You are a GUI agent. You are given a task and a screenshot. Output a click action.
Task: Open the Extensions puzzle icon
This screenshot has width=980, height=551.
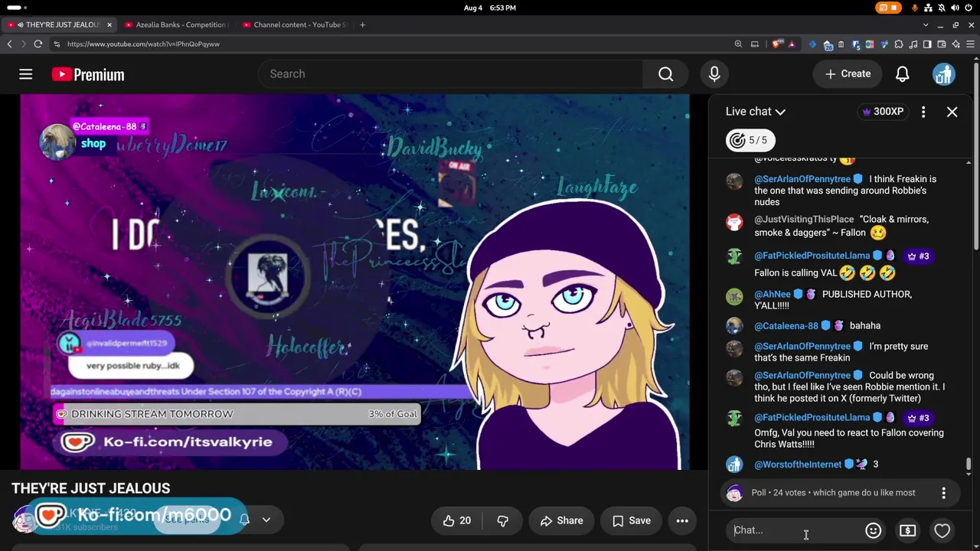coord(899,44)
